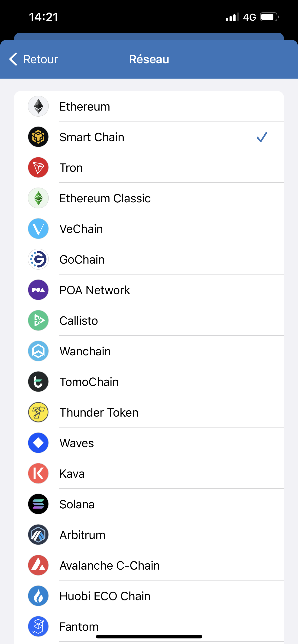Go back with the Retour button

[41, 59]
